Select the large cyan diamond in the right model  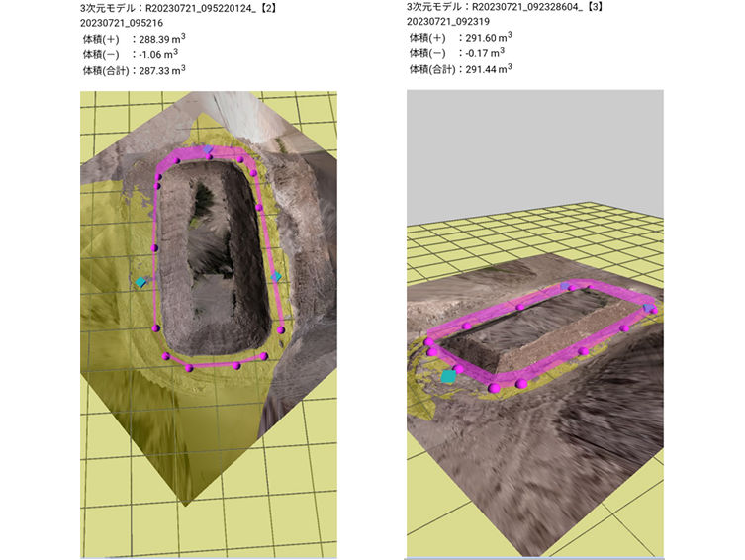pos(449,376)
